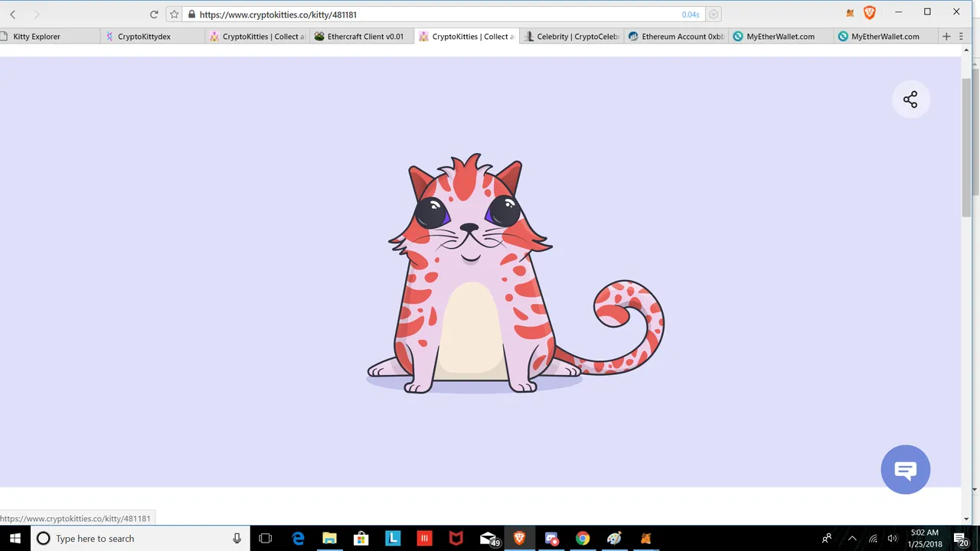
Task: Open the MetaMask fox extension icon
Action: (850, 13)
